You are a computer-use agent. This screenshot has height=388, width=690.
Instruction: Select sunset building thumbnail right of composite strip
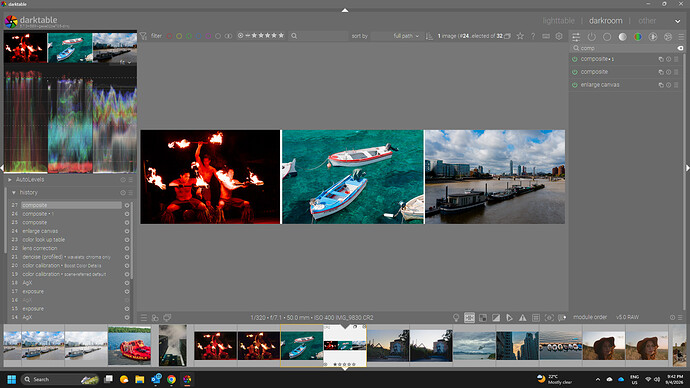coord(388,346)
